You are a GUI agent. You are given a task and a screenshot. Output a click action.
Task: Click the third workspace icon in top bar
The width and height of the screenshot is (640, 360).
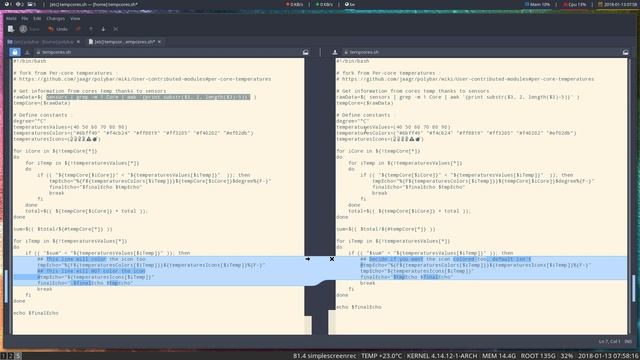[31, 4]
